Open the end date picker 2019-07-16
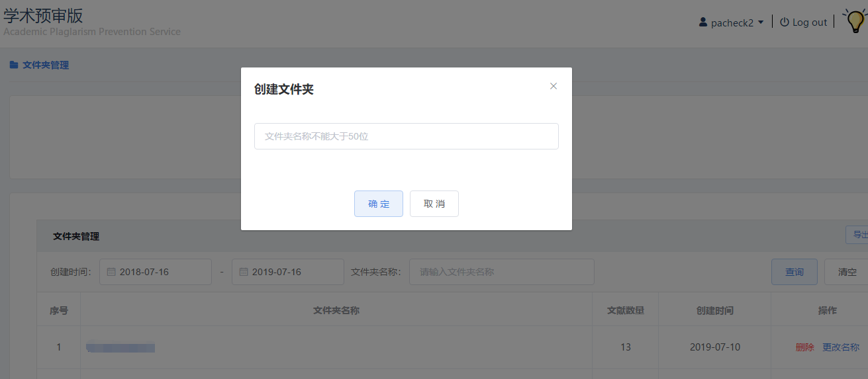 pyautogui.click(x=288, y=272)
